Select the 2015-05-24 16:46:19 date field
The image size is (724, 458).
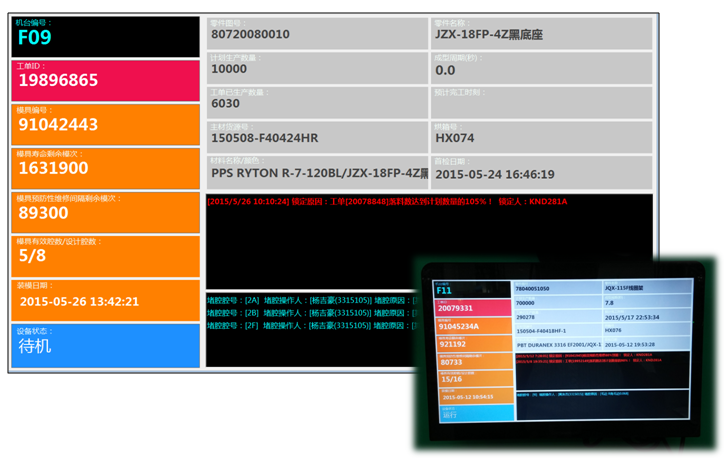[541, 172]
